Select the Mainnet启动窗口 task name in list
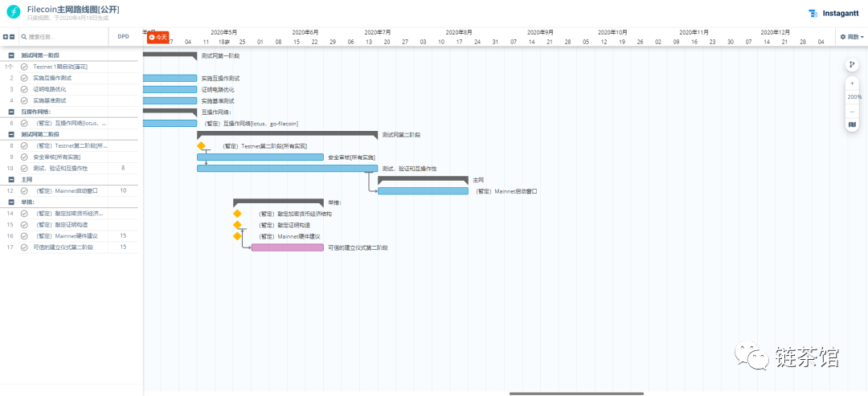Screen dimensions: 868x396 [x=67, y=191]
